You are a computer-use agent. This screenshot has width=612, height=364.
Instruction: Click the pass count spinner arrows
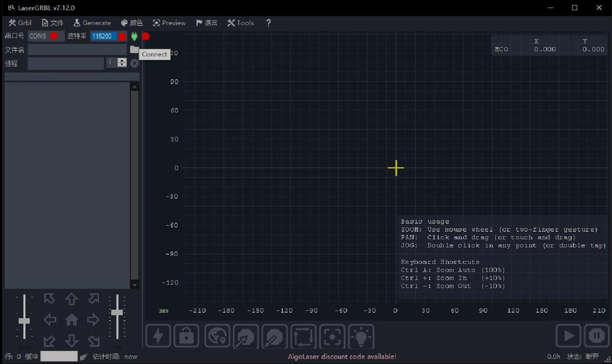click(122, 63)
